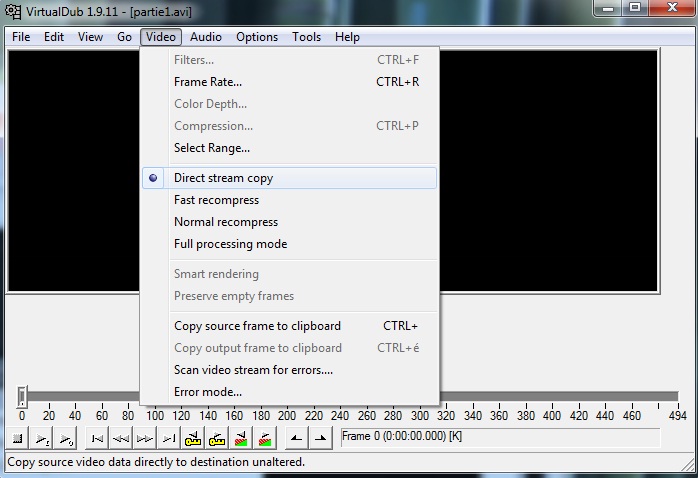Scan video stream for errors

point(289,370)
